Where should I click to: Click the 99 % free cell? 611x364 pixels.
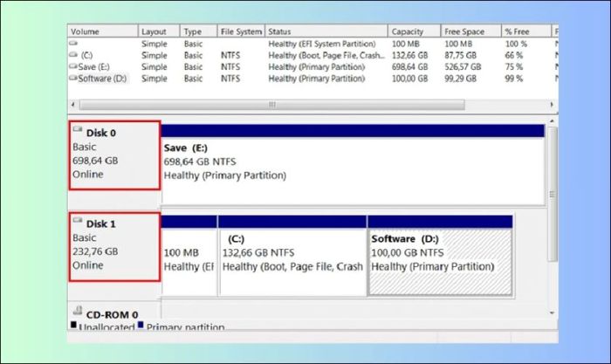click(x=513, y=79)
